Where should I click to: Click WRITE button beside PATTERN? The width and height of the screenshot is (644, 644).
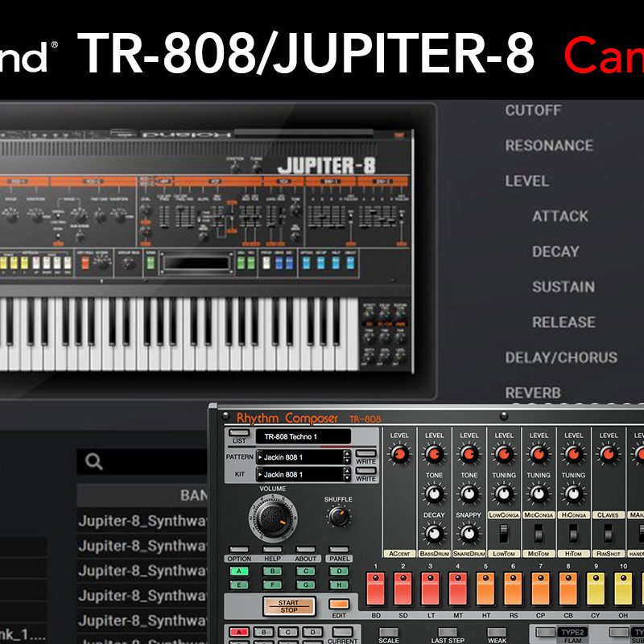(x=365, y=453)
